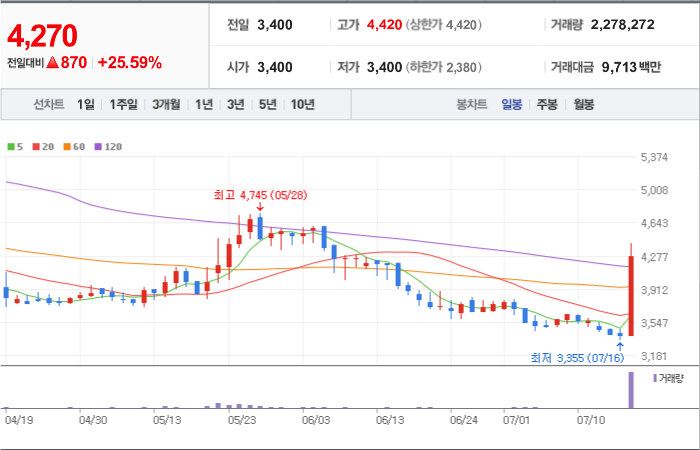Click the +25.59% change rate
The width and height of the screenshot is (700, 450).
coord(129,63)
